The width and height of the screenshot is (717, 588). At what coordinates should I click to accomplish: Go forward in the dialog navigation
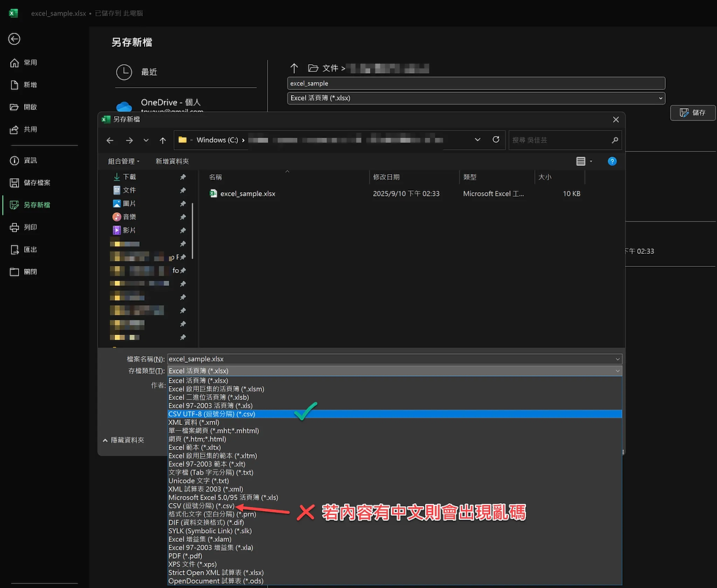(x=129, y=140)
